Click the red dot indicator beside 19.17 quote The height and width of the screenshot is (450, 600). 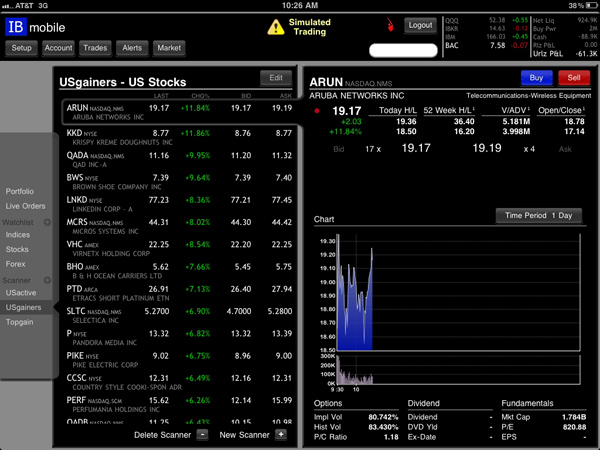click(317, 111)
